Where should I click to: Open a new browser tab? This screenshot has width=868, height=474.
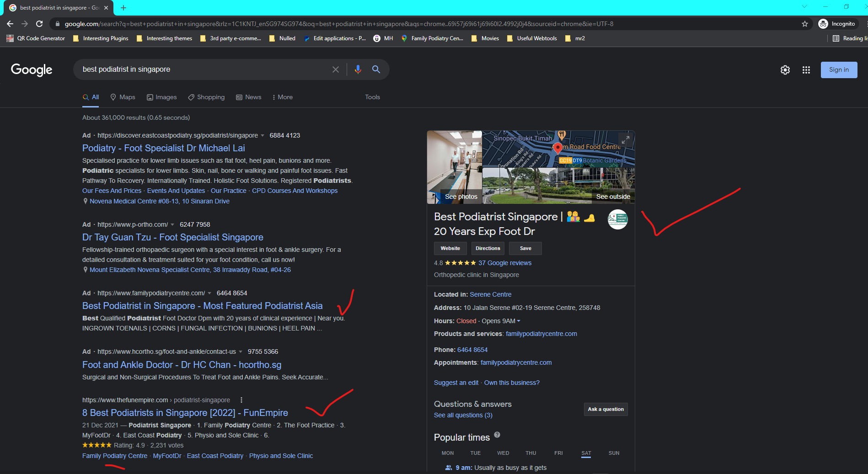coord(123,8)
